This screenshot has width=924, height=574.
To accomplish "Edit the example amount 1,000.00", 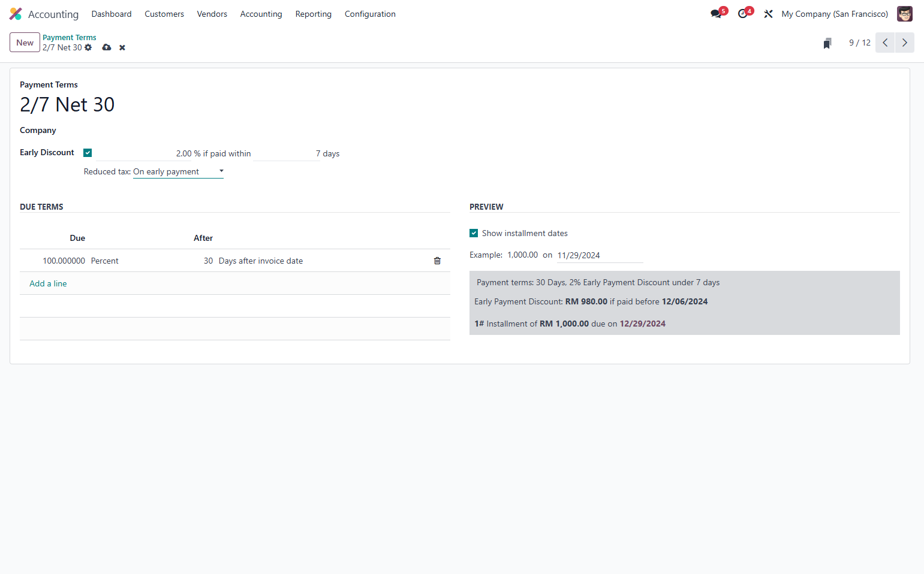I will tap(523, 255).
